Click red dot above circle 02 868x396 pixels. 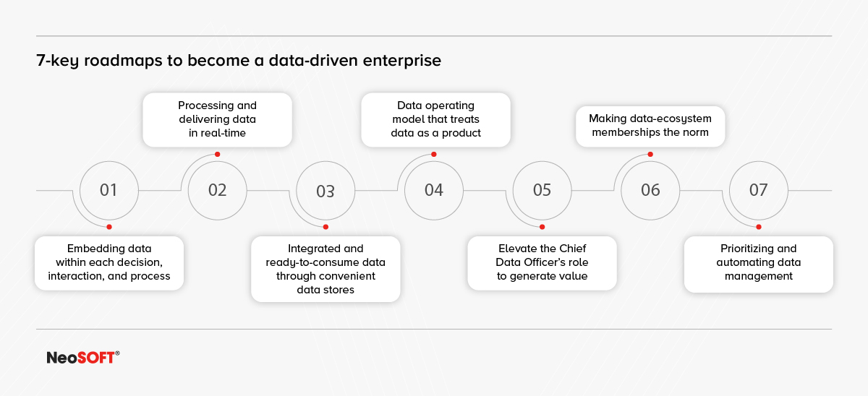pyautogui.click(x=217, y=154)
